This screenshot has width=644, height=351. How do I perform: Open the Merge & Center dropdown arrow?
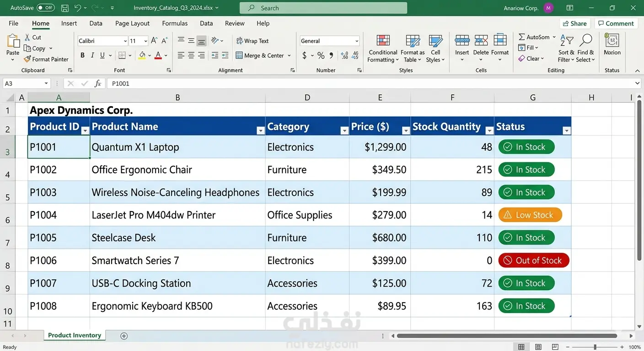[x=289, y=56]
